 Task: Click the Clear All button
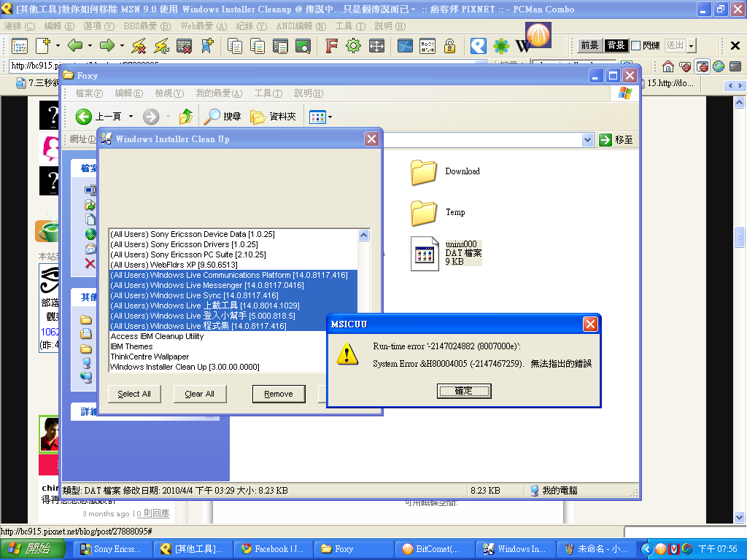tap(200, 394)
